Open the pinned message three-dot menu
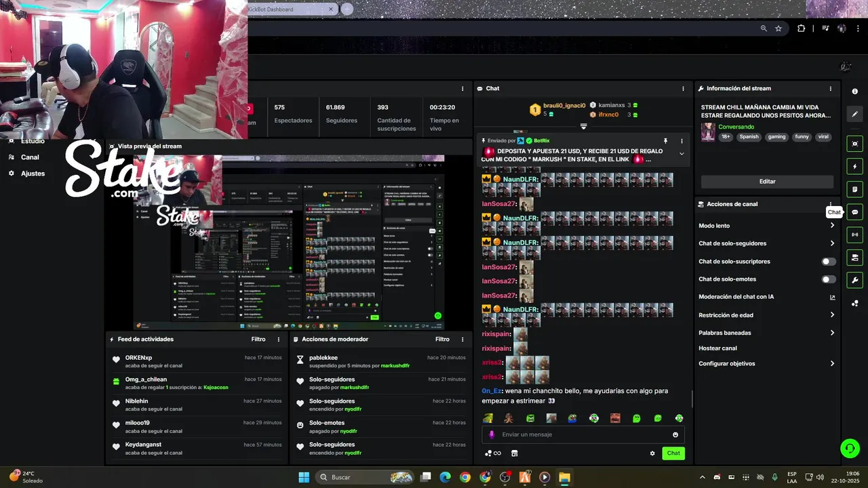 click(682, 141)
